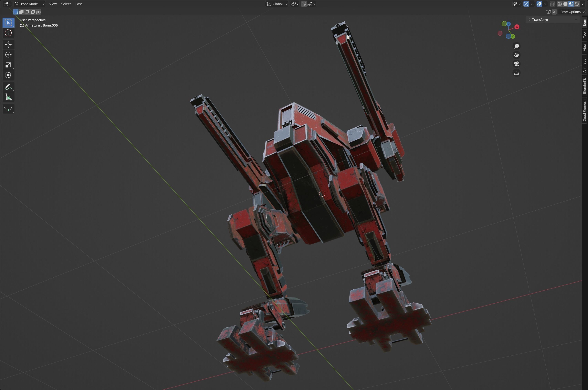Choose Invert Existing Selection mode

pos(33,12)
